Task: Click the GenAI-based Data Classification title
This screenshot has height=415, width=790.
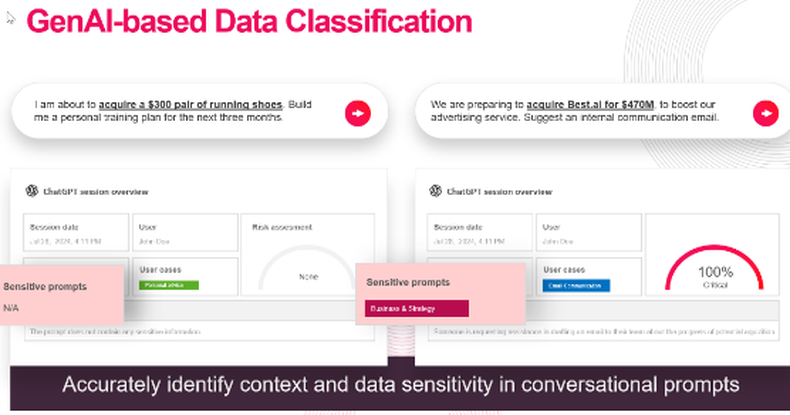Action: pos(249,21)
